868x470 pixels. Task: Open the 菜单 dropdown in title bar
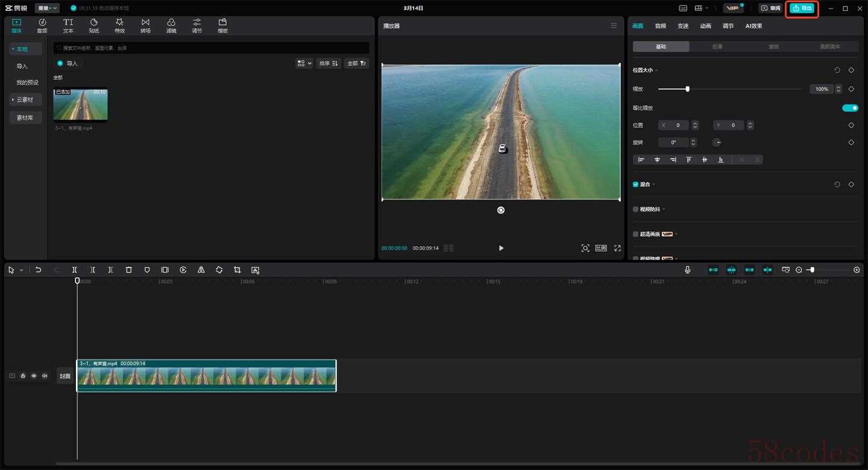(x=47, y=8)
